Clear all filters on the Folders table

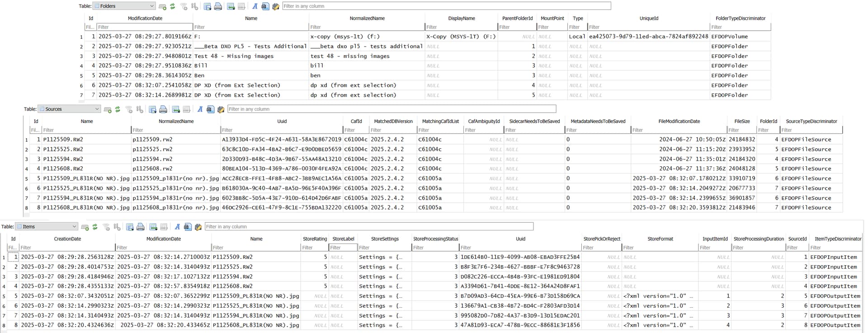184,6
